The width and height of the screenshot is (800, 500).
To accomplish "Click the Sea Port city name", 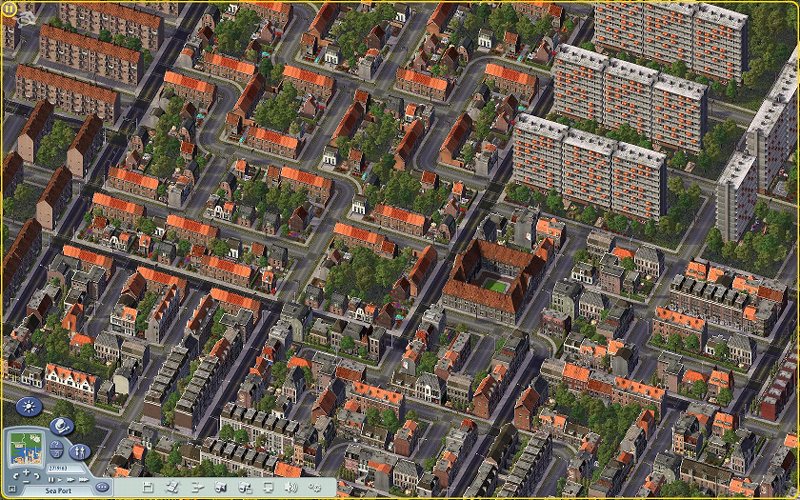I will pos(58,491).
